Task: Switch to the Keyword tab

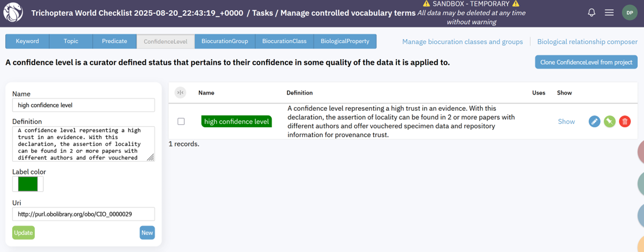Action: 27,41
